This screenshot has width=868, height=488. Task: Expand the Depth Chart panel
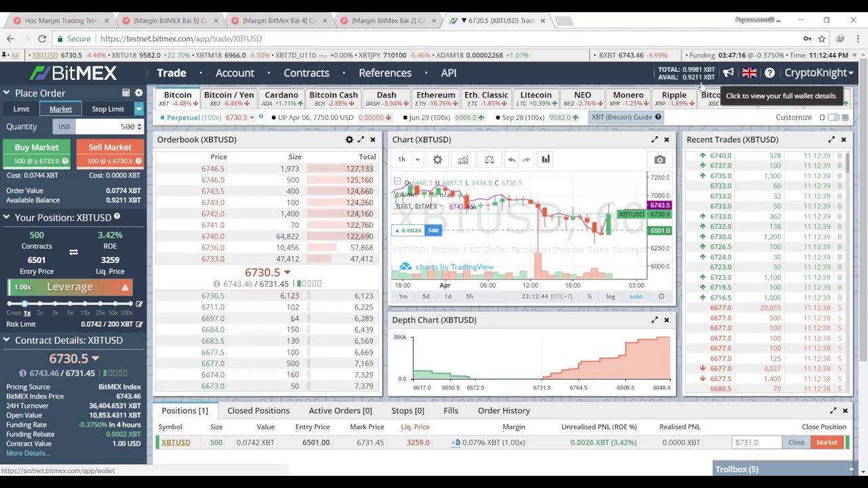click(x=654, y=320)
